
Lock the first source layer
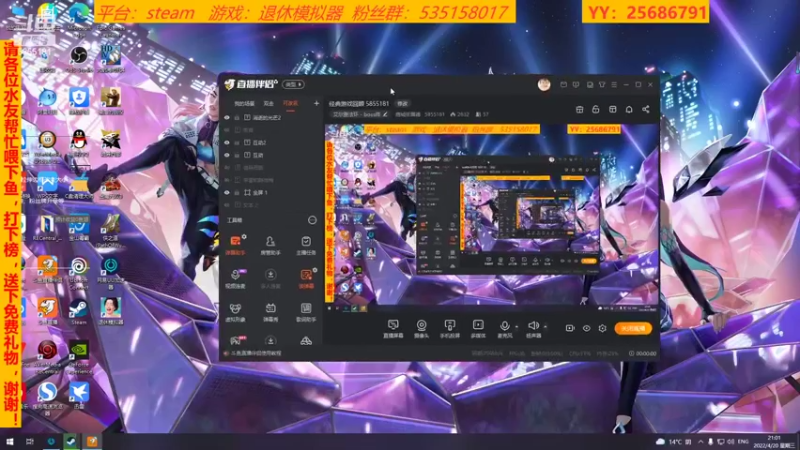237,117
